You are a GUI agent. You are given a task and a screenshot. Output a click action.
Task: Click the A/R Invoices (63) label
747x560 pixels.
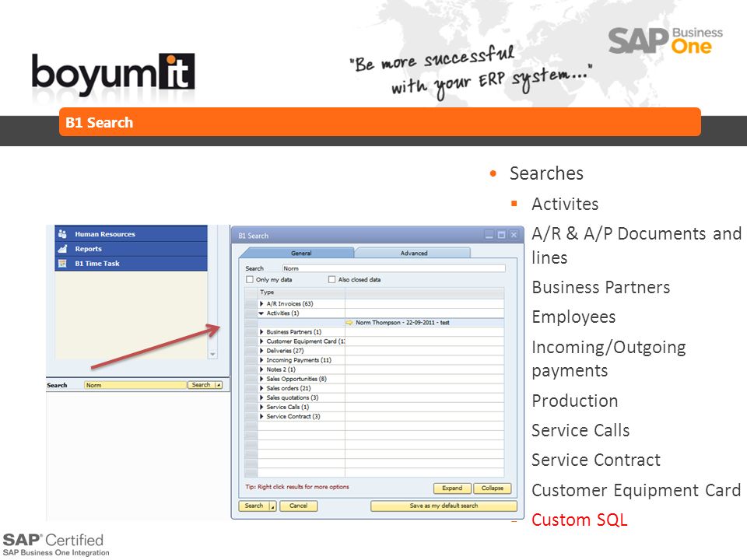(x=289, y=303)
